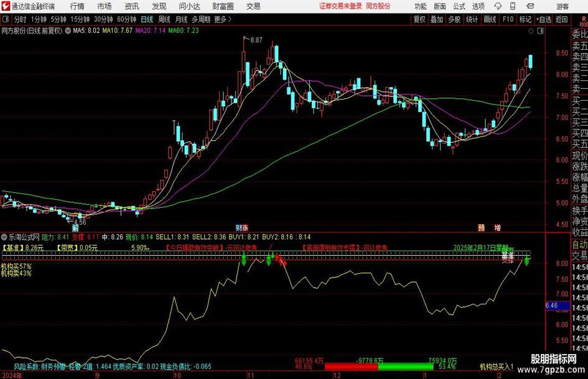The width and height of the screenshot is (588, 379).
Task: Click the green segment of the capital flow bar
Action: pyautogui.click(x=405, y=367)
